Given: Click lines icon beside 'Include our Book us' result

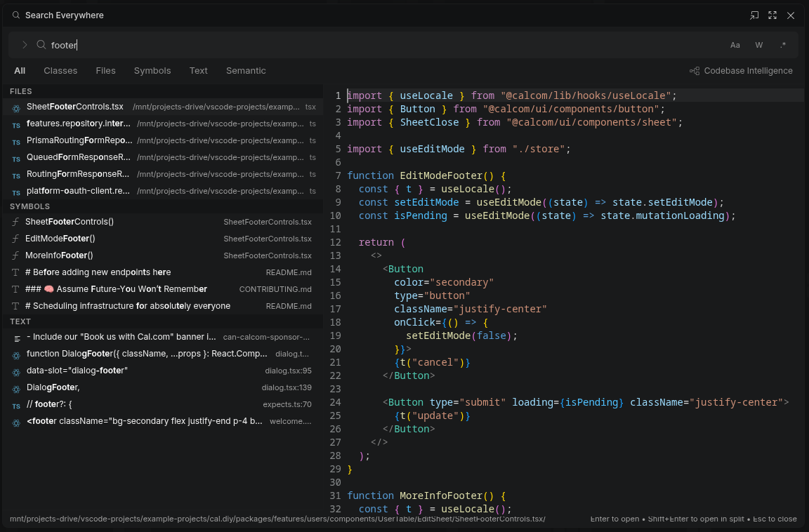Looking at the screenshot, I should [17, 339].
